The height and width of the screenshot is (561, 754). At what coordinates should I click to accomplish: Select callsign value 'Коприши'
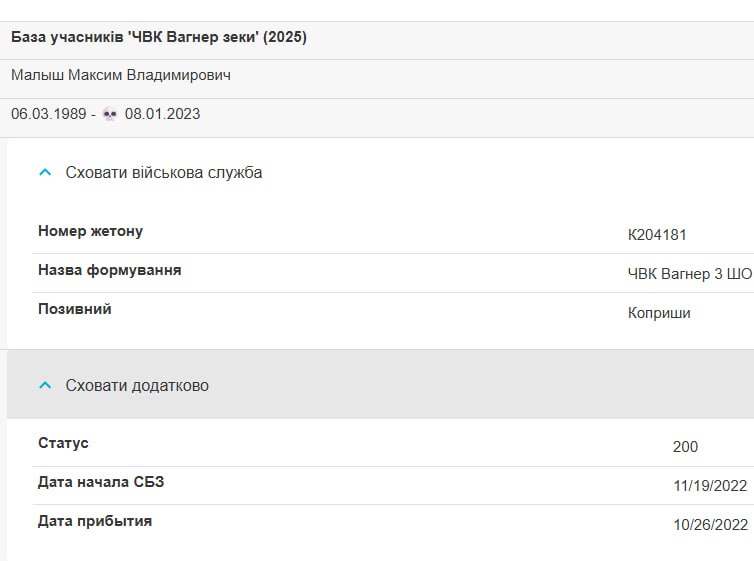pyautogui.click(x=659, y=313)
